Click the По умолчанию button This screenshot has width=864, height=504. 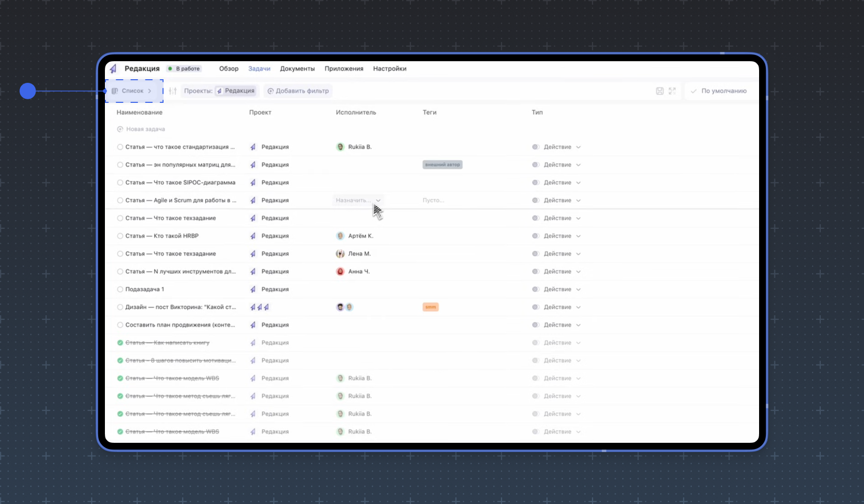[719, 91]
